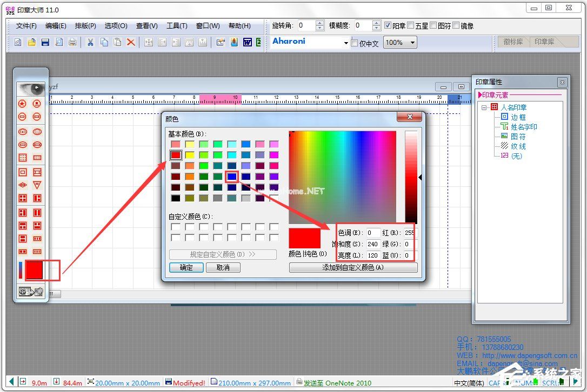
Task: Open the 100% zoom dropdown
Action: tap(412, 43)
